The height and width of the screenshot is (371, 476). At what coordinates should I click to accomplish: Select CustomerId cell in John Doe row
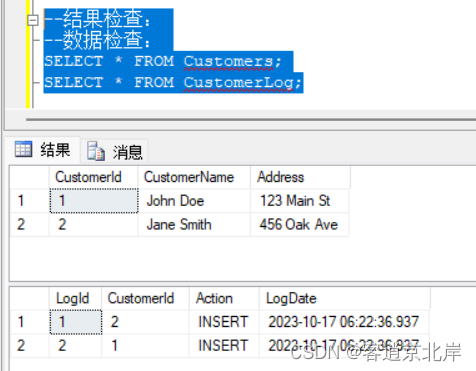coord(94,201)
